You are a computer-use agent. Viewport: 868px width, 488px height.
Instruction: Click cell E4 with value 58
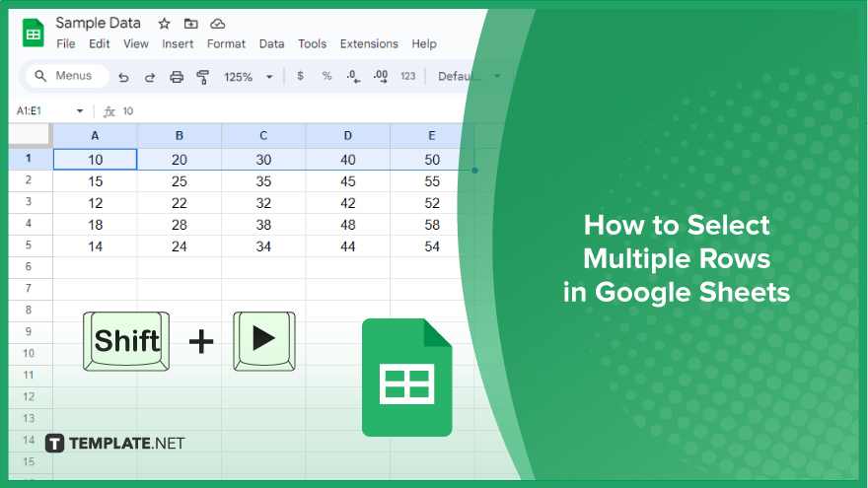pos(432,224)
